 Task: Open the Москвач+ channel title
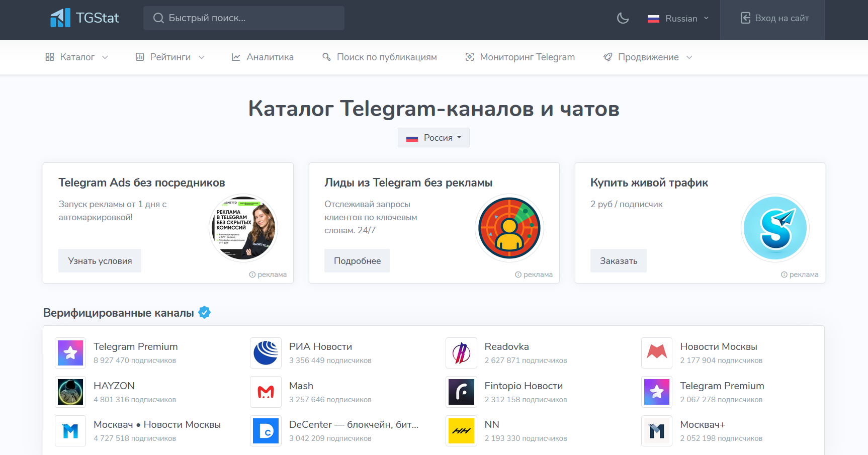[x=702, y=425]
